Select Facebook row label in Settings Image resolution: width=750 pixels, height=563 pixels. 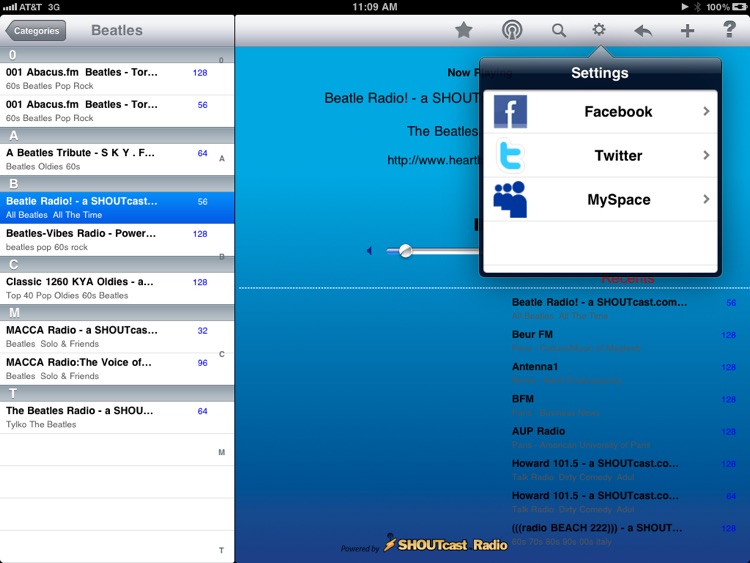(618, 111)
